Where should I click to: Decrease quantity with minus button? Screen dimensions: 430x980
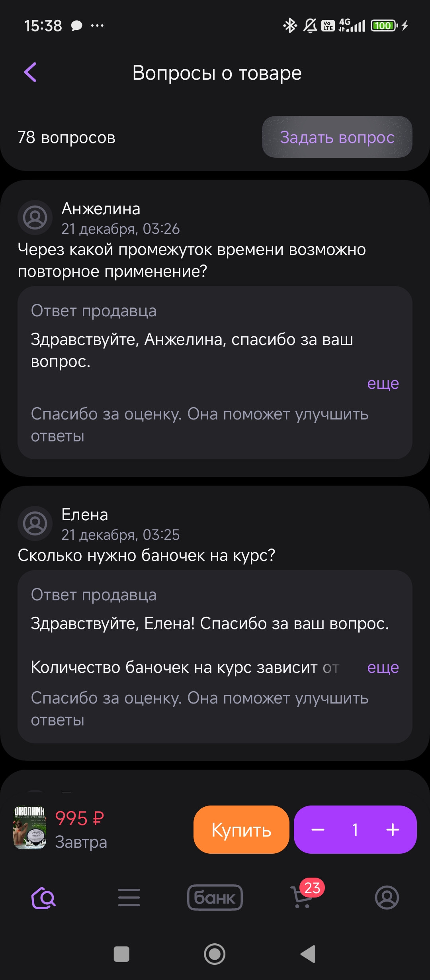click(x=318, y=830)
